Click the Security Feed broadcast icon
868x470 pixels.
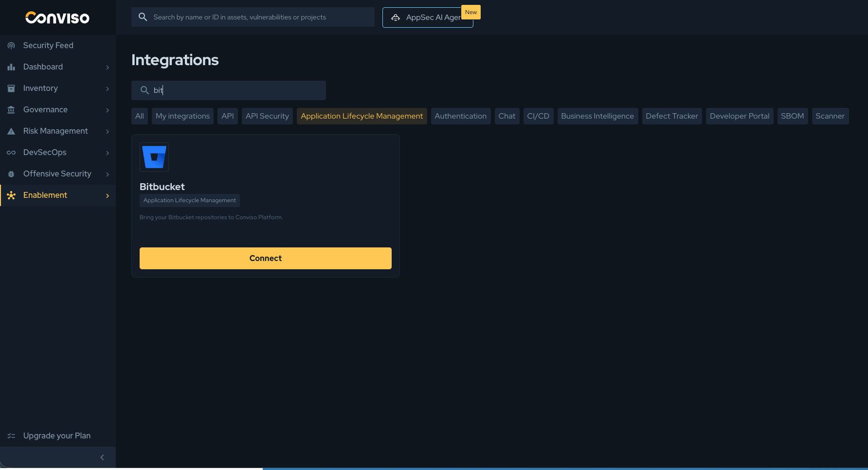[x=11, y=46]
